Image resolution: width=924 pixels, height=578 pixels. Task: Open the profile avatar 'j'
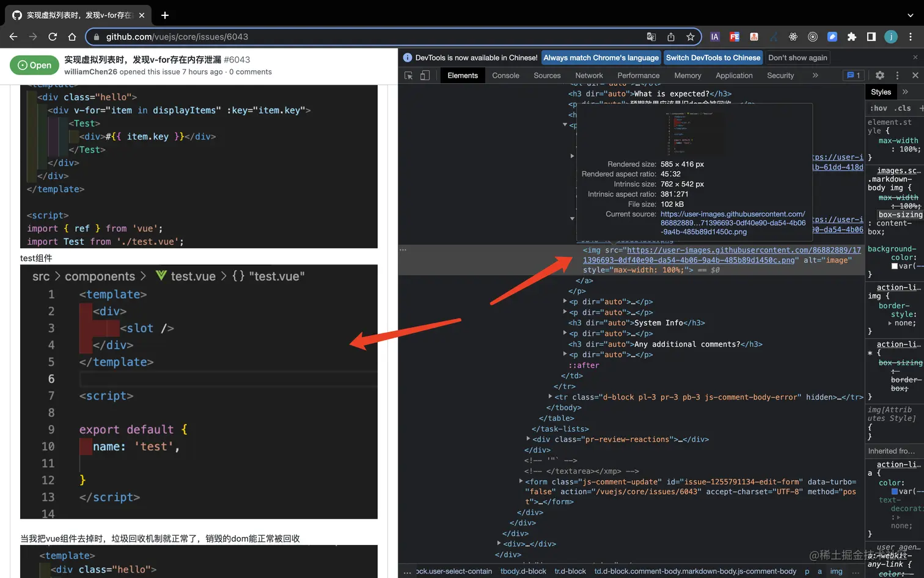(891, 37)
